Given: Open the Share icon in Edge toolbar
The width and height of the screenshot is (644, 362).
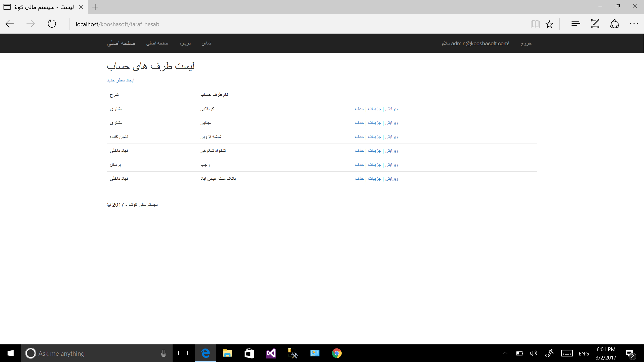Looking at the screenshot, I should [x=615, y=24].
